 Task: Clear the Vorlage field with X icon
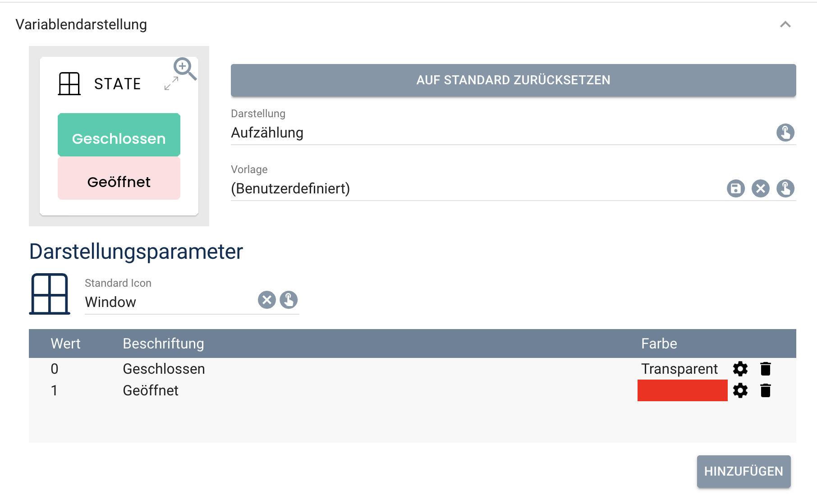761,188
